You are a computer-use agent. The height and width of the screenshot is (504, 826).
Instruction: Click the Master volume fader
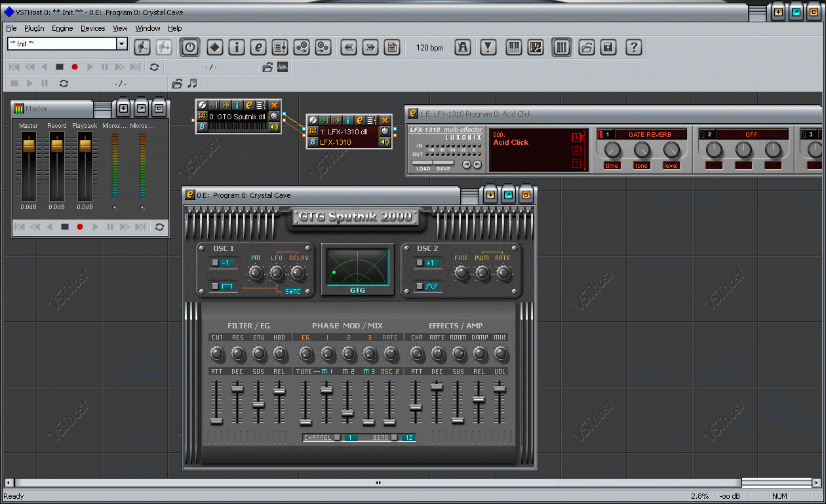pos(28,145)
